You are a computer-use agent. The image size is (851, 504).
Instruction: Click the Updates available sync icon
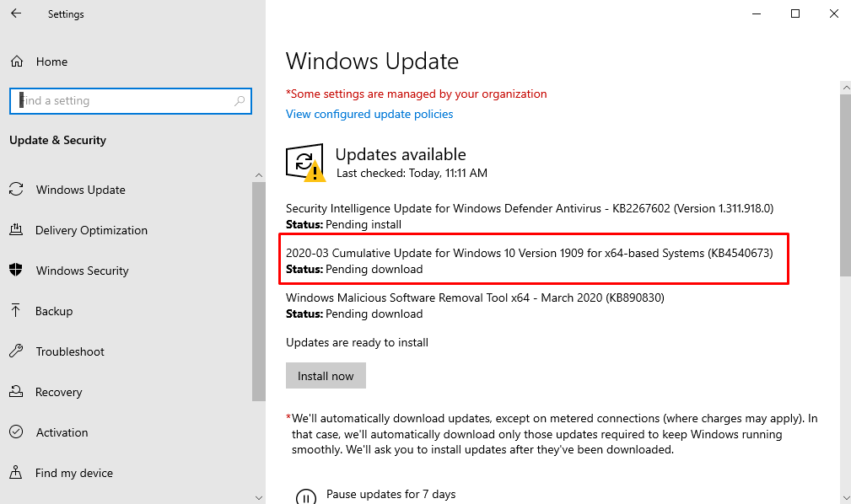click(304, 162)
